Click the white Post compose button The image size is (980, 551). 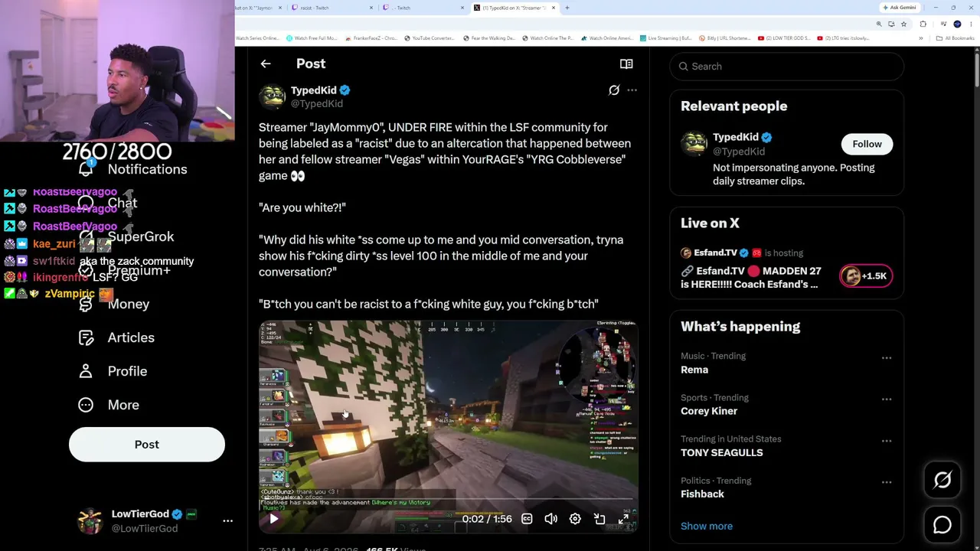(147, 445)
